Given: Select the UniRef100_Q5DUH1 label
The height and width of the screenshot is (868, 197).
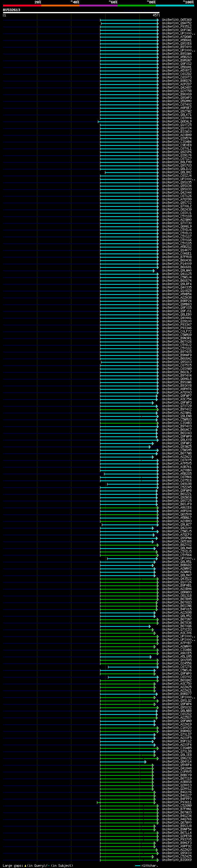Looking at the screenshot, I should [x=177, y=67].
